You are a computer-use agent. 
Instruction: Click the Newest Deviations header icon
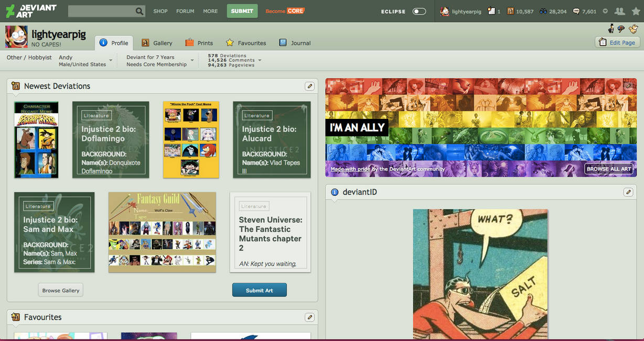click(x=16, y=86)
